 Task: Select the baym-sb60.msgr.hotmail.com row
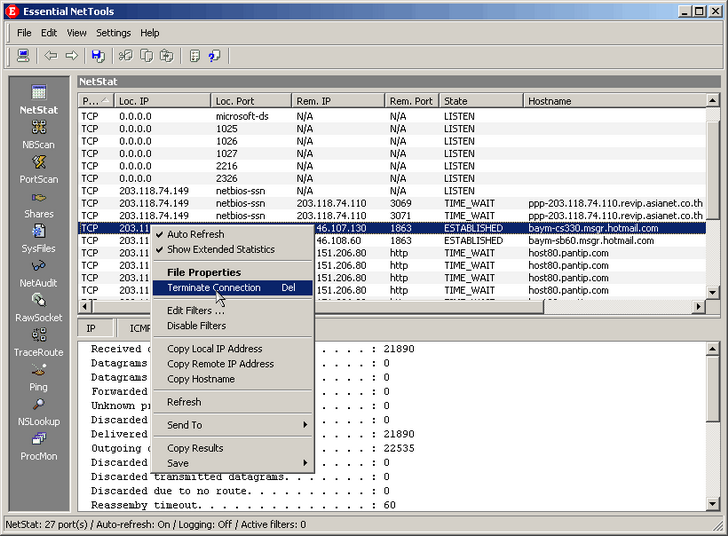pyautogui.click(x=392, y=241)
